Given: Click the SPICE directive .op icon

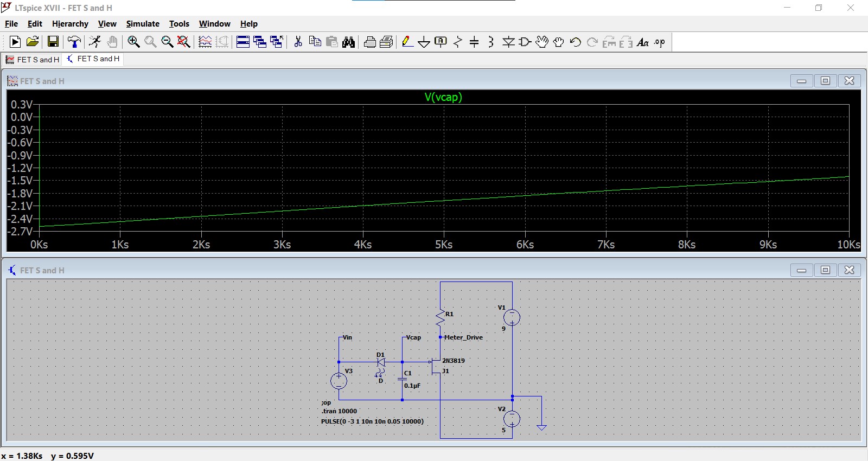Looking at the screenshot, I should pyautogui.click(x=660, y=42).
